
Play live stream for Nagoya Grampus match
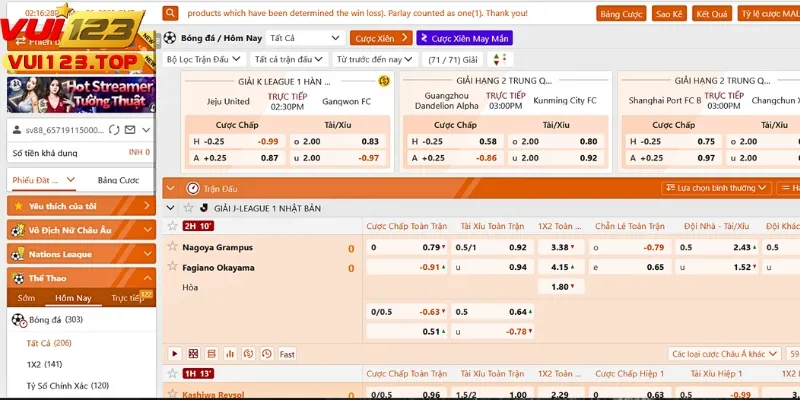(x=174, y=354)
